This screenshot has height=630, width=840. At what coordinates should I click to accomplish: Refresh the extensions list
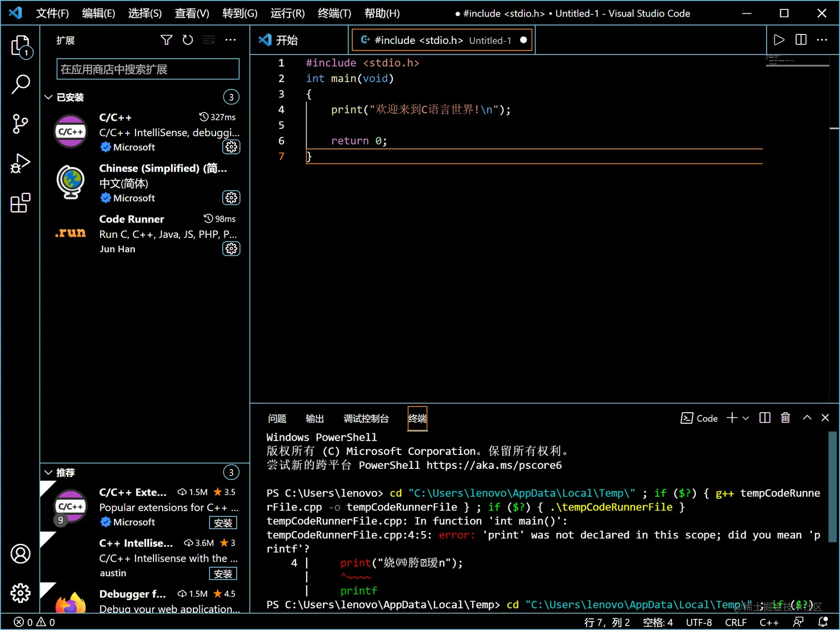pos(188,40)
